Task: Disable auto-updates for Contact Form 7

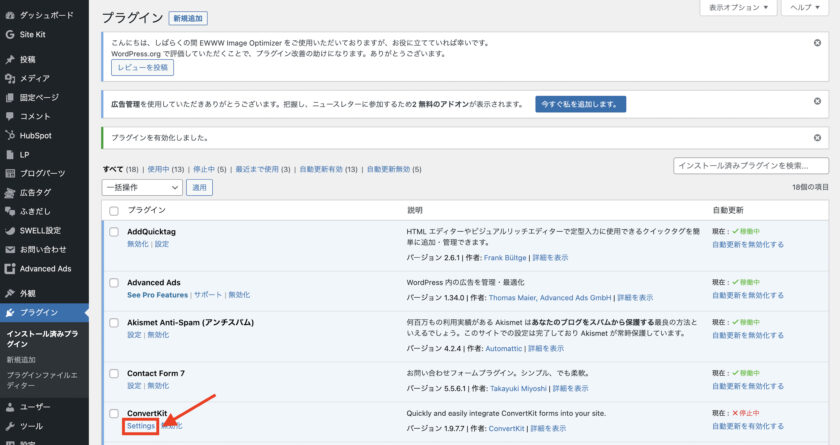Action: click(748, 386)
